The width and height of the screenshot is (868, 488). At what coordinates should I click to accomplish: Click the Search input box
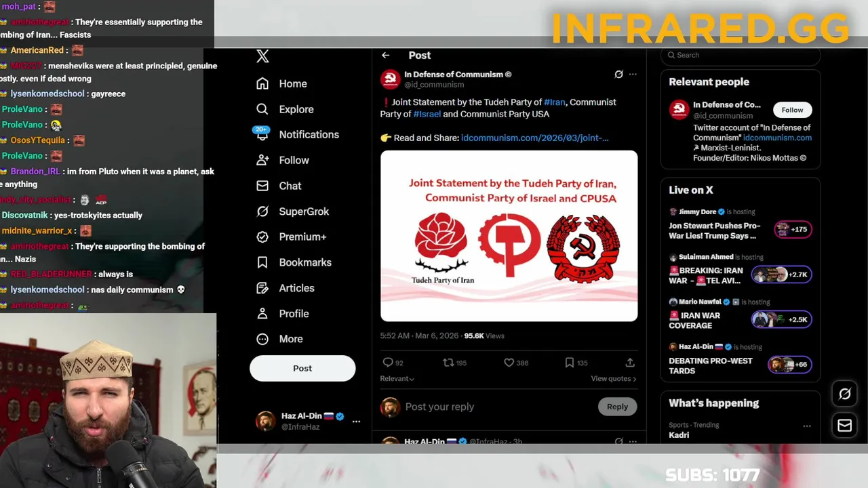click(x=741, y=56)
